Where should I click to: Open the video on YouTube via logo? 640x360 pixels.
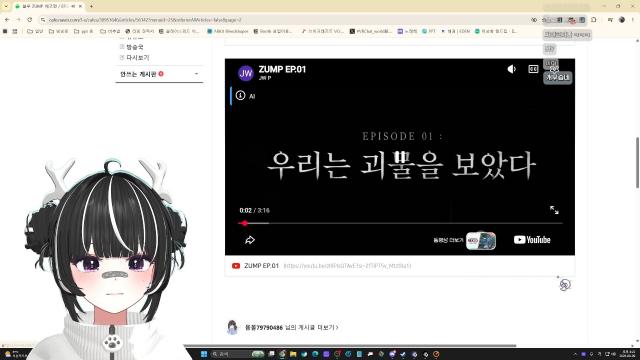pyautogui.click(x=532, y=240)
